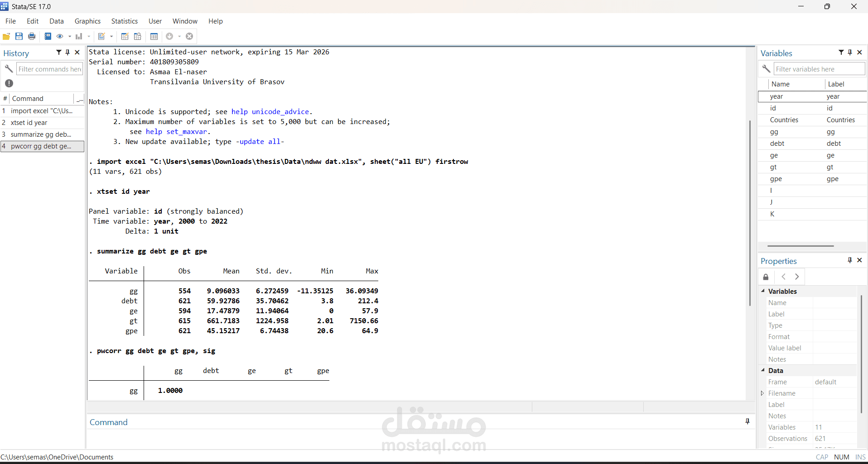The height and width of the screenshot is (464, 868).
Task: Follow the help set_maxvar link
Action: [x=176, y=132]
